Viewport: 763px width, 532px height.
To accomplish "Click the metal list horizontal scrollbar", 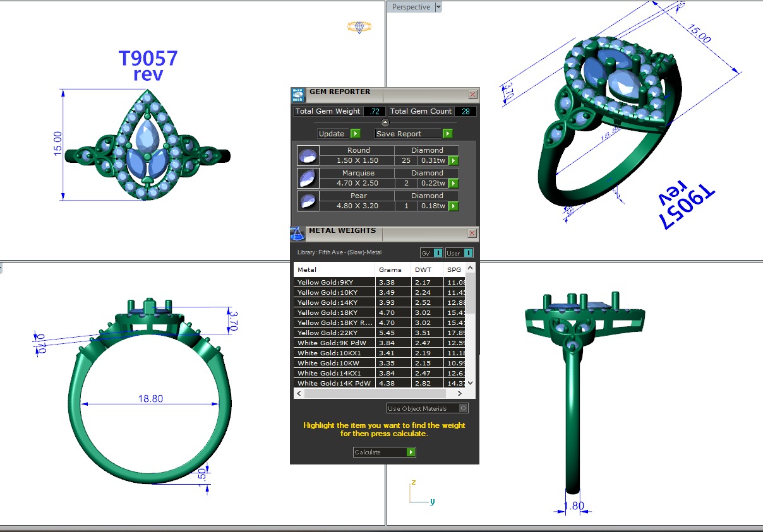I will (x=379, y=393).
